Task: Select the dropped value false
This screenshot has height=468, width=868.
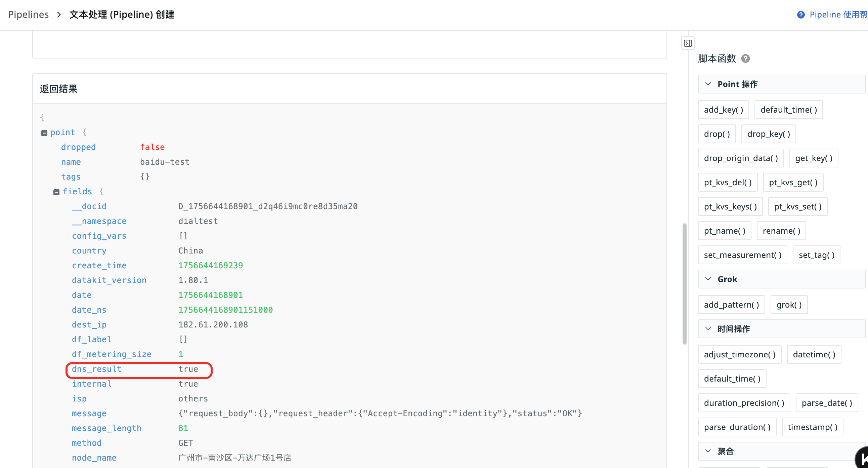Action: (152, 147)
